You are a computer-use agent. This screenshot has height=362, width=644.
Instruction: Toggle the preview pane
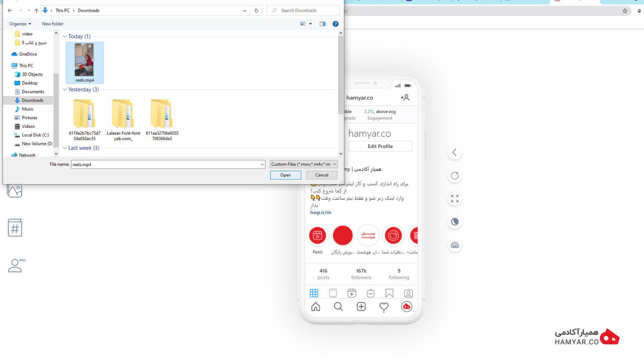(322, 24)
